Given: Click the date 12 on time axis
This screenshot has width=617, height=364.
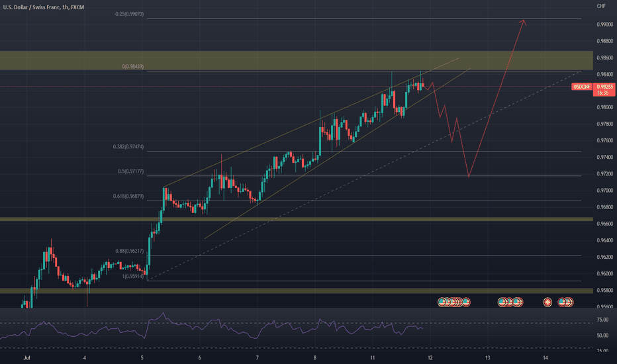Looking at the screenshot, I should point(430,357).
